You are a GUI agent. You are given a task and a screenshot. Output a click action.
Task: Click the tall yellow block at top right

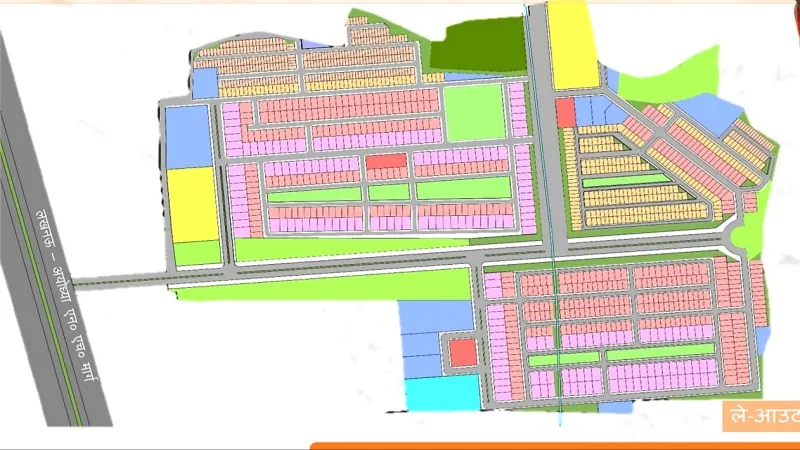[x=572, y=45]
